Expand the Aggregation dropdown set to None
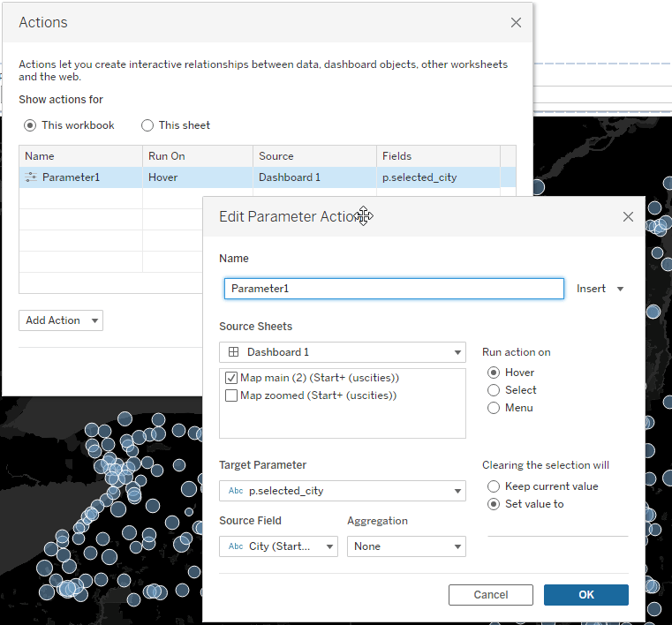Viewport: 672px width, 625px height. (x=406, y=546)
